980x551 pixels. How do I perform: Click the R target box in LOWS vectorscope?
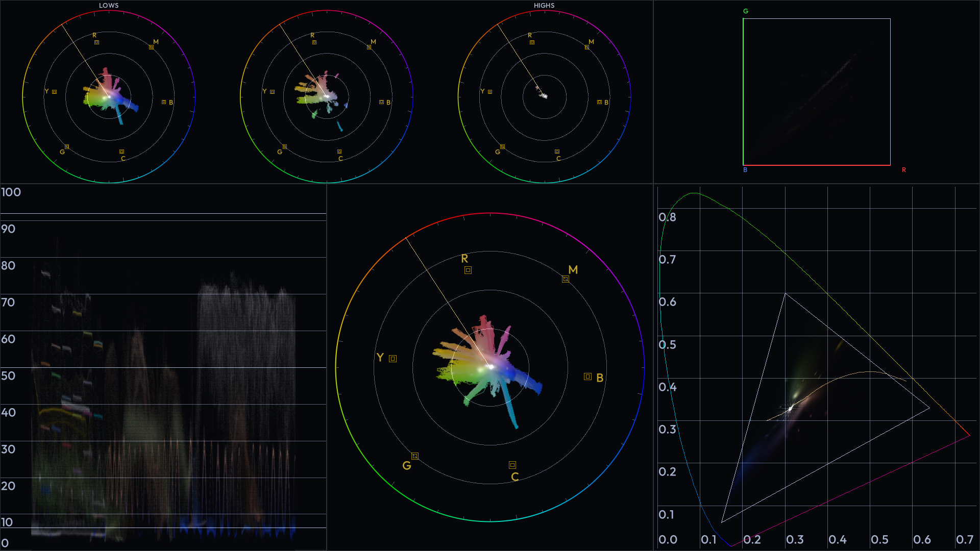coord(96,42)
